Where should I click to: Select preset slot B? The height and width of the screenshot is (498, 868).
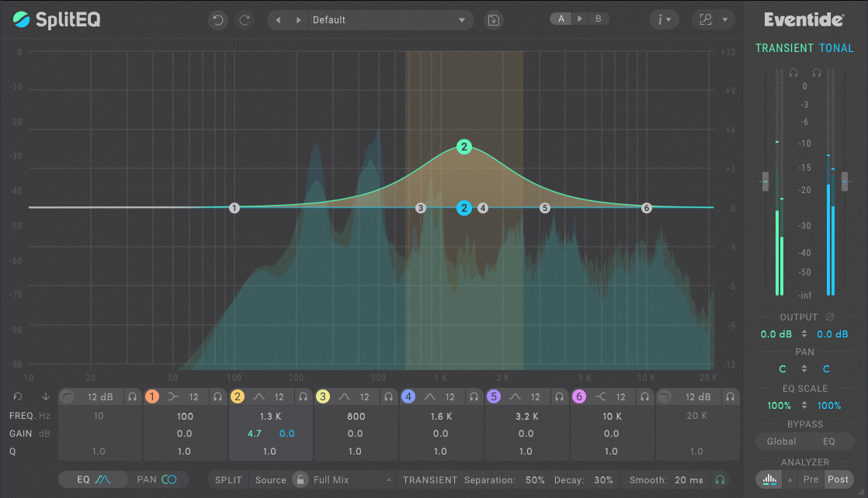pyautogui.click(x=599, y=19)
